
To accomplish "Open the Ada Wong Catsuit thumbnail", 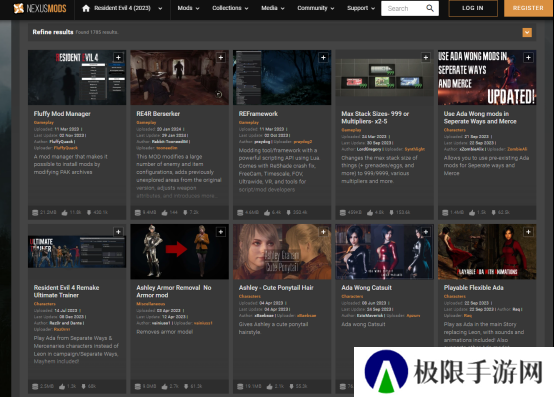I will [x=384, y=251].
